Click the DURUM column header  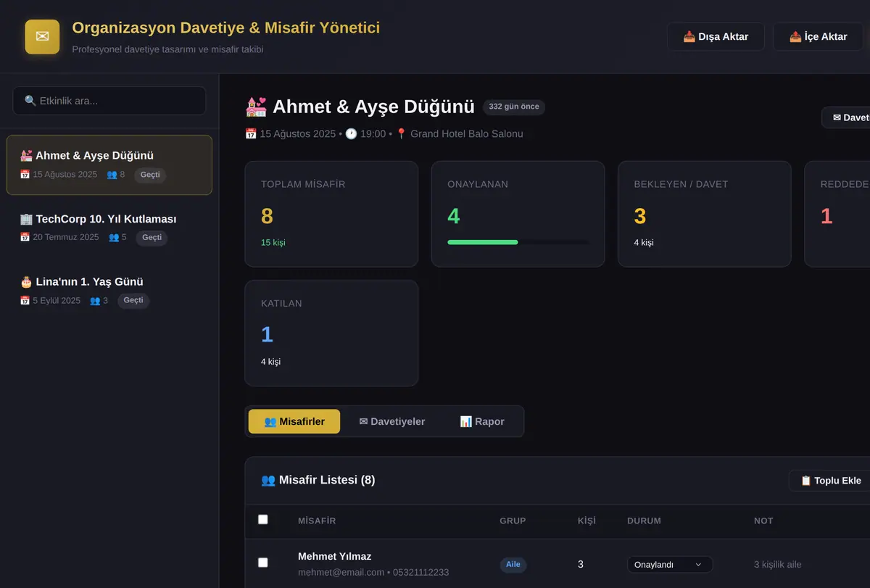point(644,521)
